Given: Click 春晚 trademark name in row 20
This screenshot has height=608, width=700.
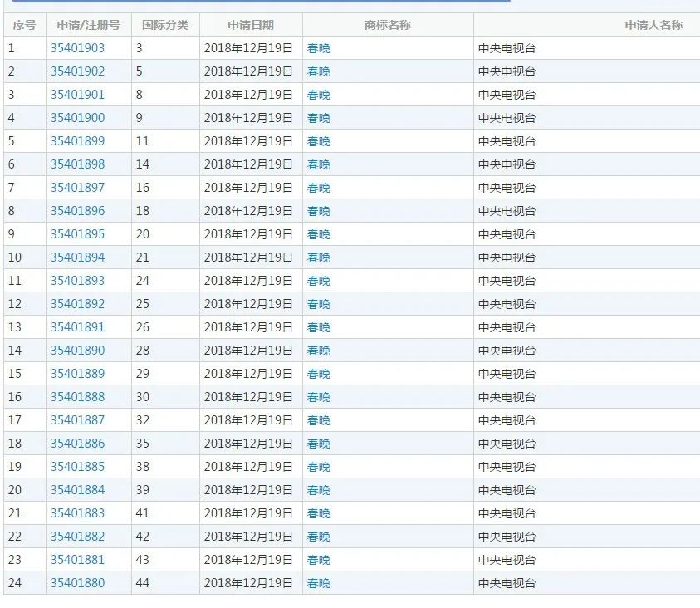Looking at the screenshot, I should (319, 490).
